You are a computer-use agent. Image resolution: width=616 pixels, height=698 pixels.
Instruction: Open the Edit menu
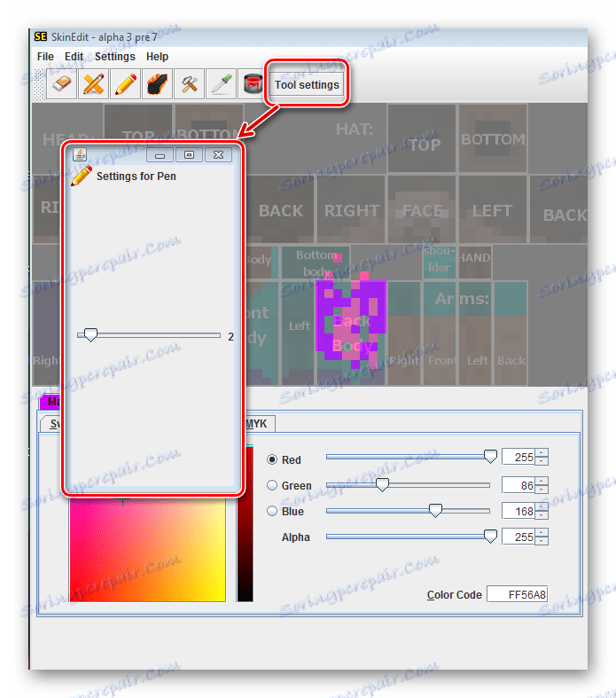(x=74, y=57)
